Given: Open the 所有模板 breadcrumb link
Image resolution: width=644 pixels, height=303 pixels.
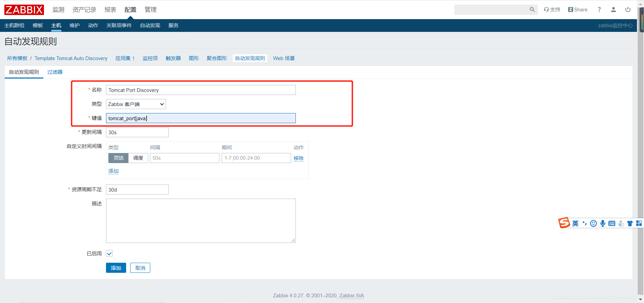Looking at the screenshot, I should (x=17, y=58).
